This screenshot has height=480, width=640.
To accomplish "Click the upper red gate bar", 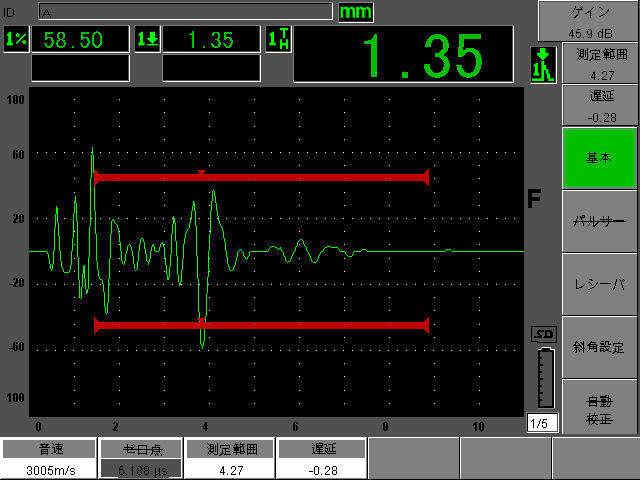I will click(x=261, y=177).
